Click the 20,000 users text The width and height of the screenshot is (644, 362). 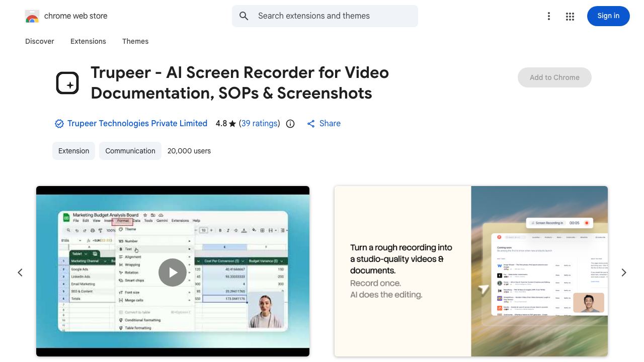(x=189, y=151)
